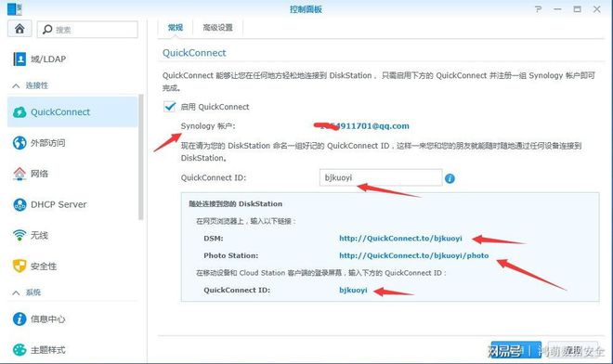
Task: Click the 控制面板 window title
Action: click(306, 9)
